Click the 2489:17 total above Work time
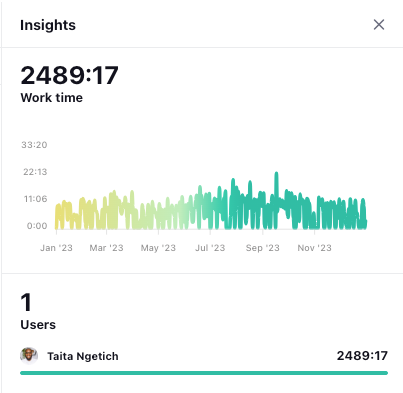Image resolution: width=403 pixels, height=393 pixels. coord(69,75)
